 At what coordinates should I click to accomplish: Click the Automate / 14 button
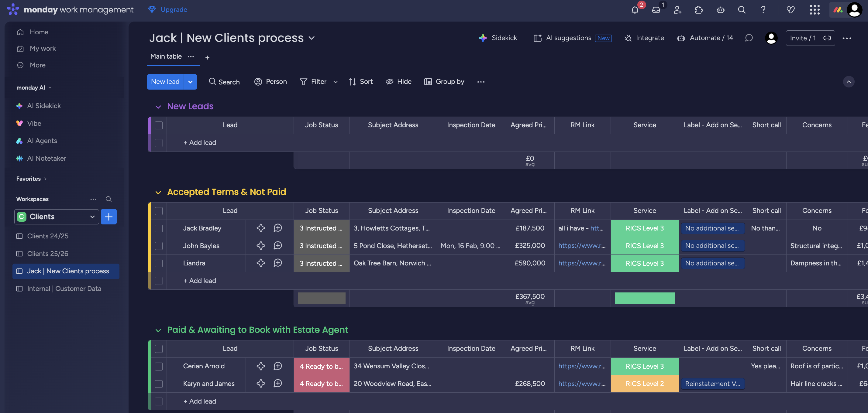(705, 38)
